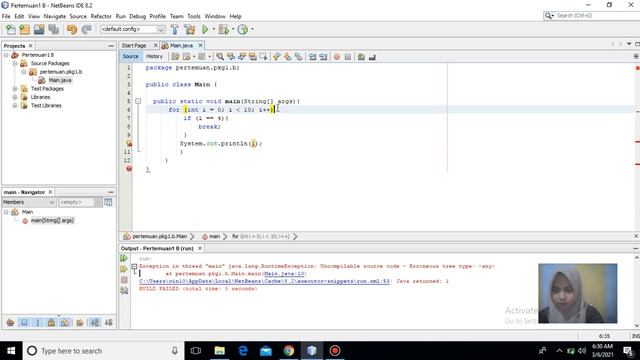Click the Build Project hammer icon
This screenshot has height=360, width=640.
pos(175,29)
